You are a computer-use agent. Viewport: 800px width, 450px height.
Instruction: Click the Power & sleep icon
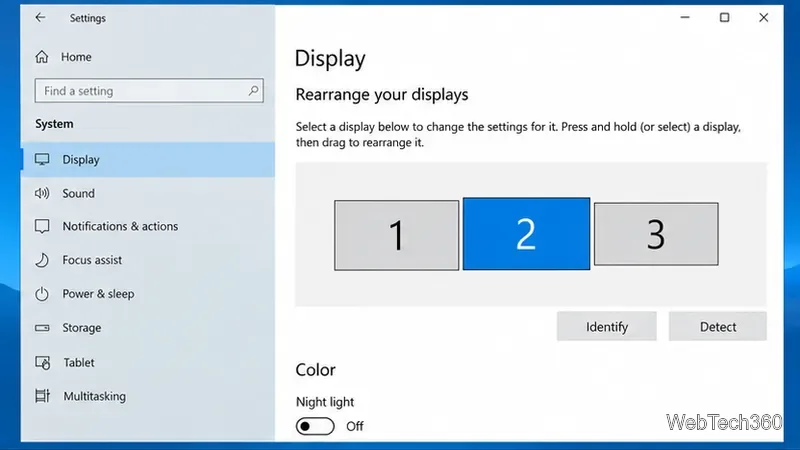(42, 294)
